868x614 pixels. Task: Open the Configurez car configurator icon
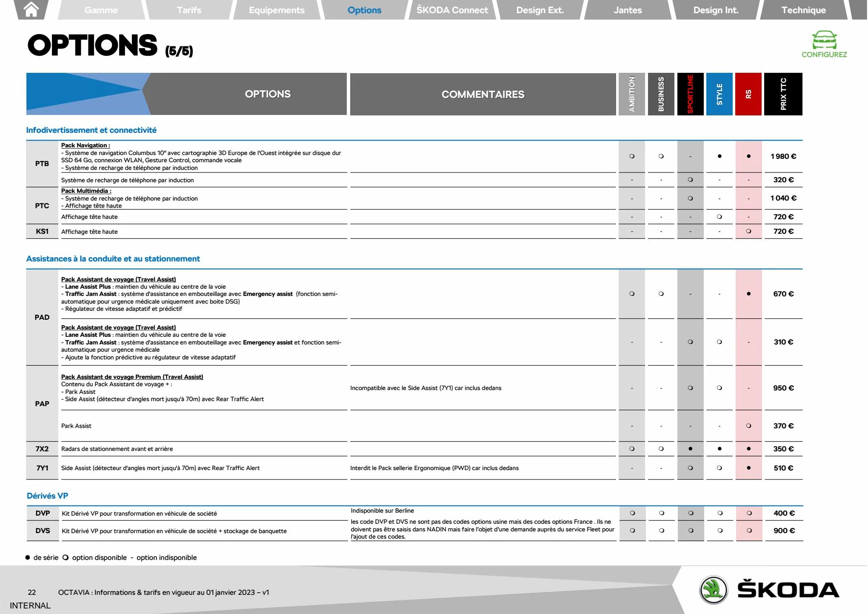[x=824, y=40]
